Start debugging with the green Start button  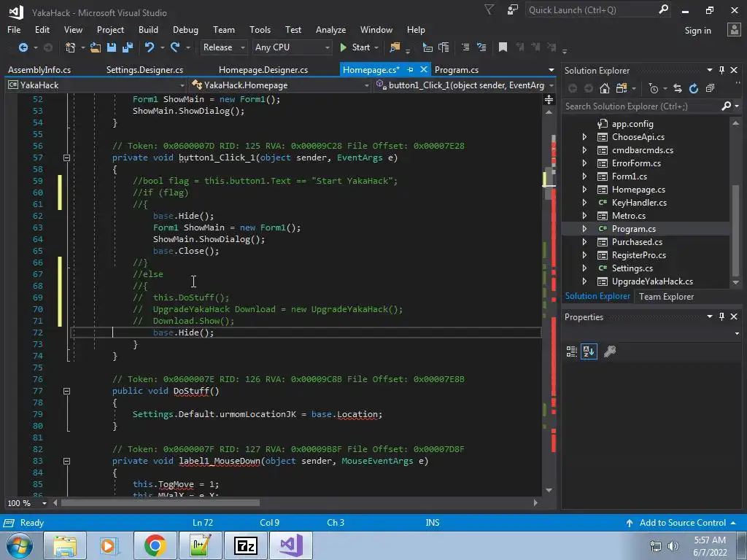tap(355, 47)
